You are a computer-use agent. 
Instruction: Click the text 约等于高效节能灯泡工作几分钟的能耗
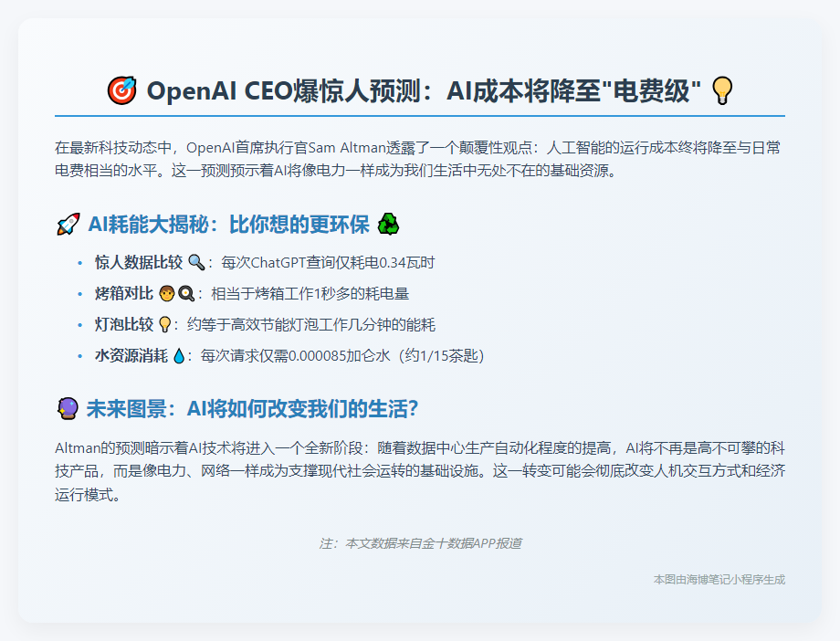point(311,325)
